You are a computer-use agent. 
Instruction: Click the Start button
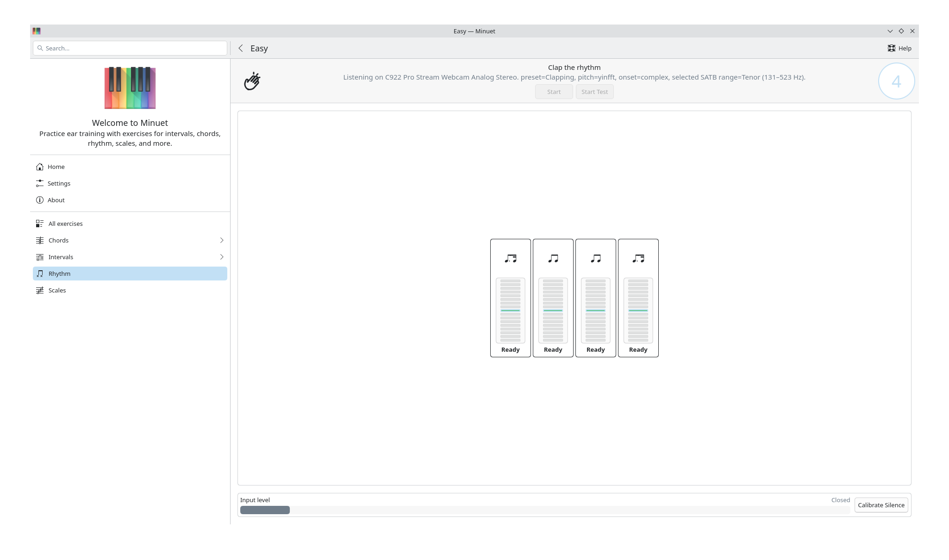pyautogui.click(x=554, y=92)
